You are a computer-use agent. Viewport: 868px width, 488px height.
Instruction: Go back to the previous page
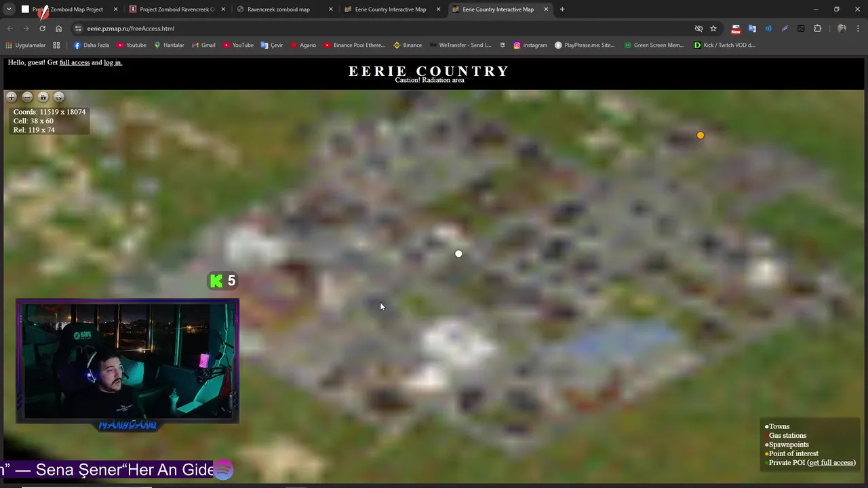9,28
